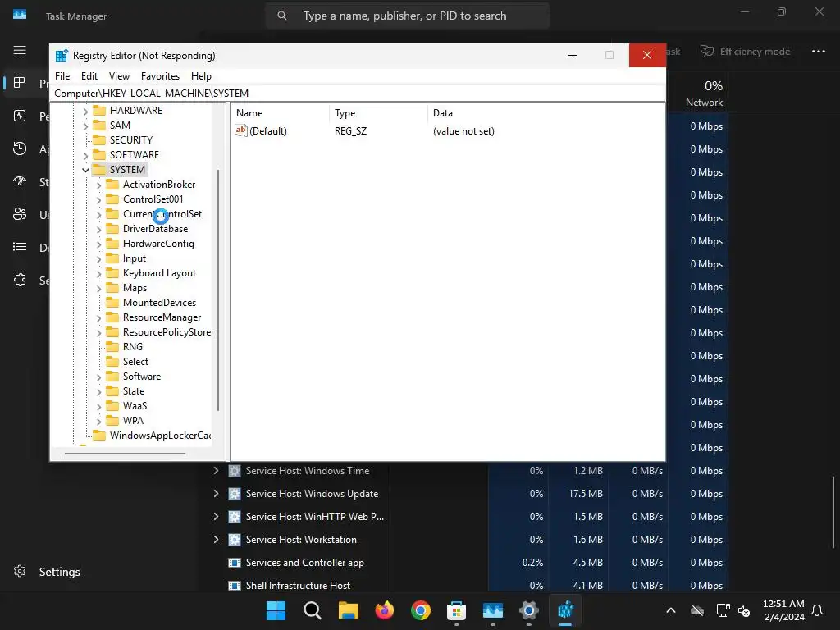Image resolution: width=840 pixels, height=630 pixels.
Task: Open Task Manager hamburger navigation menu
Action: point(20,50)
